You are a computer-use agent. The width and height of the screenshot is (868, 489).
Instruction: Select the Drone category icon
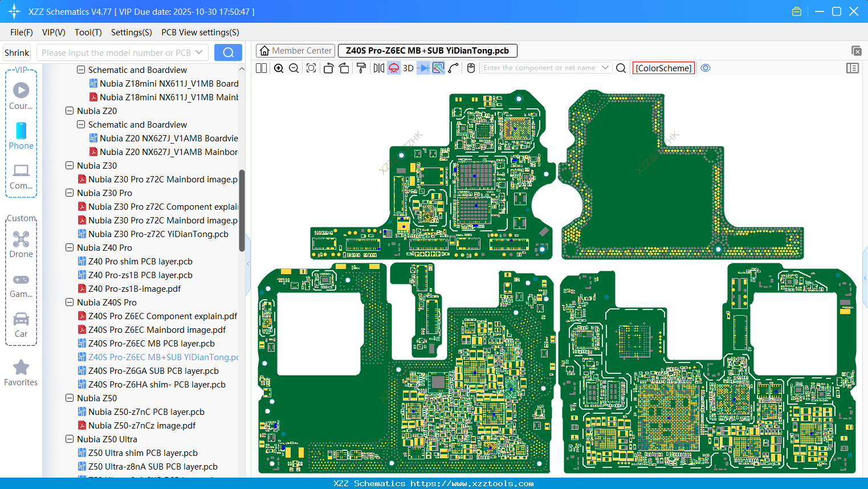21,244
